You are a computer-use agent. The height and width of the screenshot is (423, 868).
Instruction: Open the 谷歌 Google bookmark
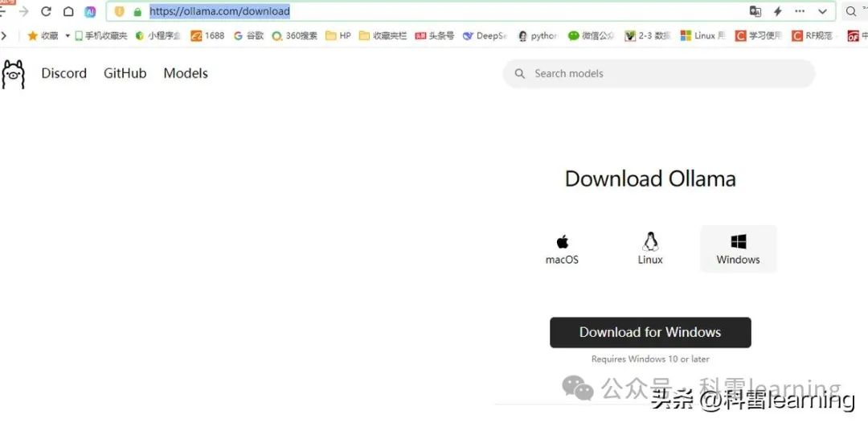click(248, 35)
